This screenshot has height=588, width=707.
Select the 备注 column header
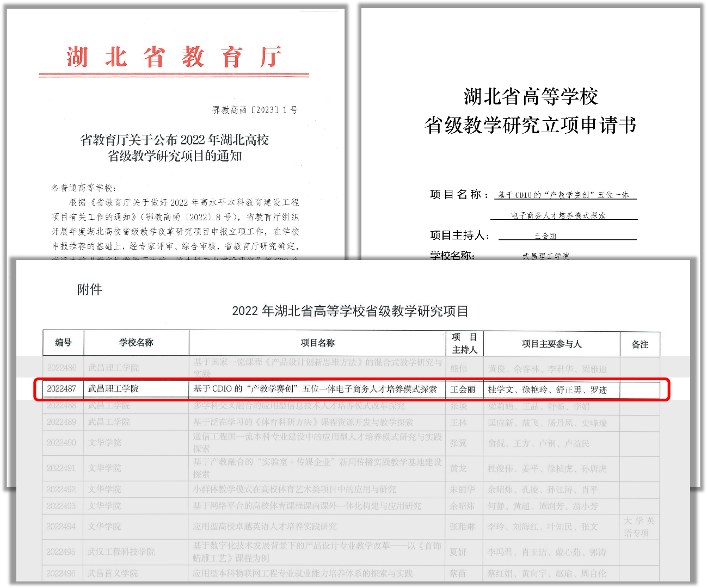pos(640,344)
